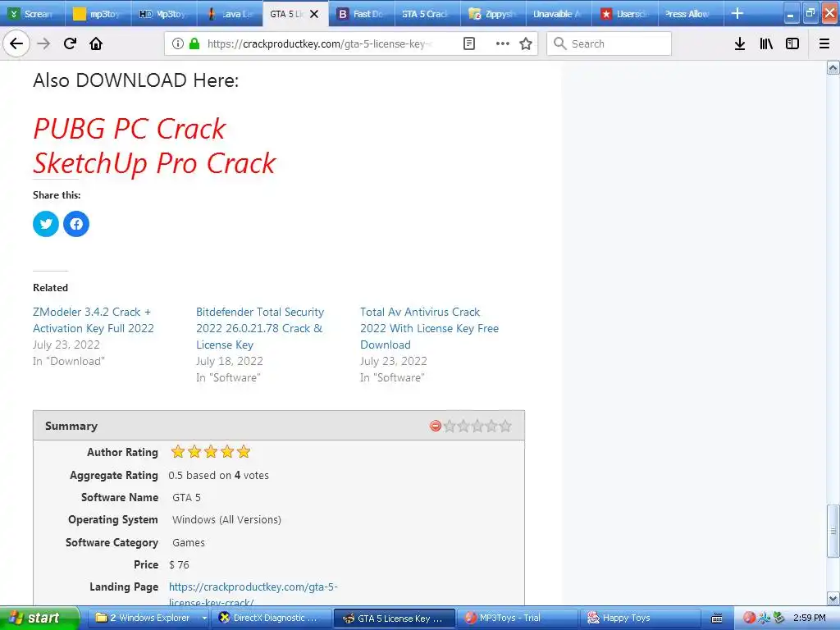Open the PUBG PC Crack link
Image resolution: width=840 pixels, height=630 pixels.
[129, 129]
